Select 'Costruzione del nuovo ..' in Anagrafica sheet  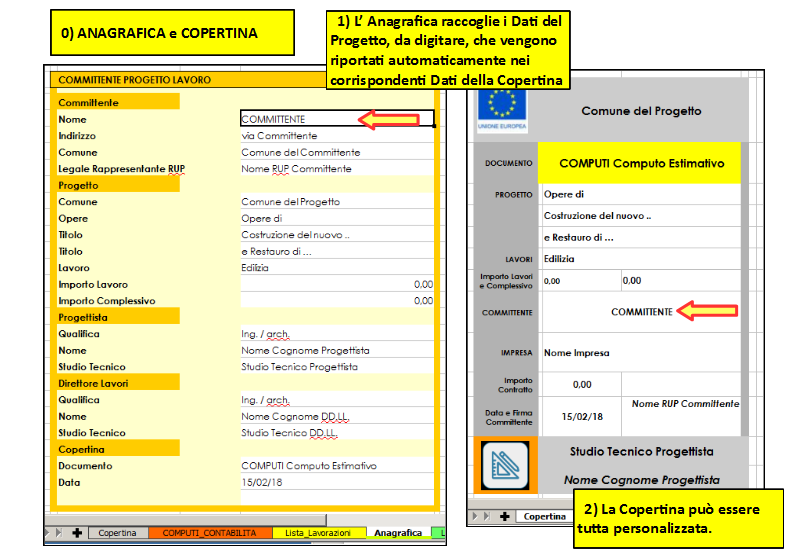tap(337, 235)
